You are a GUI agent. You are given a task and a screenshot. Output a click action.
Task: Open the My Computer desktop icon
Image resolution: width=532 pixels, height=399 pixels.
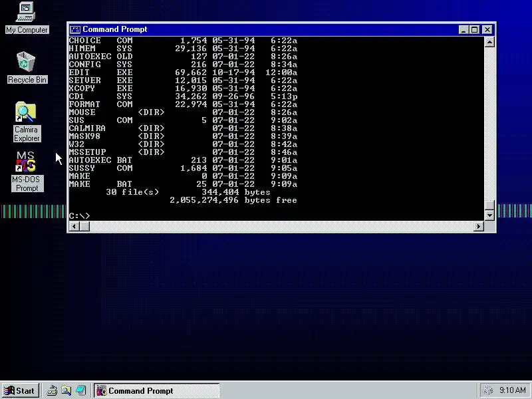click(x=27, y=18)
